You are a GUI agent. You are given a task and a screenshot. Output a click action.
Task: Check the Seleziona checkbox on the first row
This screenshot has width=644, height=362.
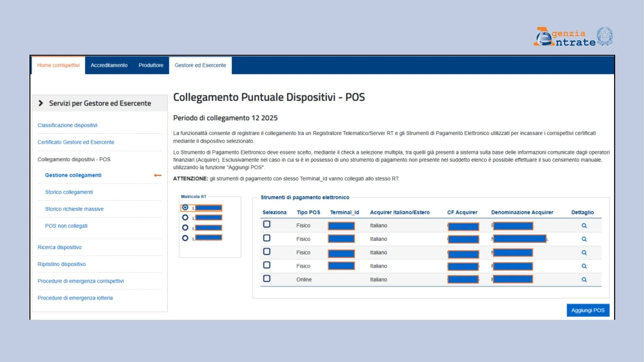[x=267, y=224]
